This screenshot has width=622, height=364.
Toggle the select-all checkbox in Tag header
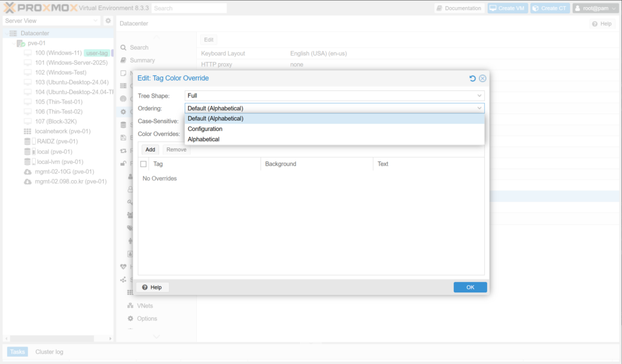click(143, 164)
